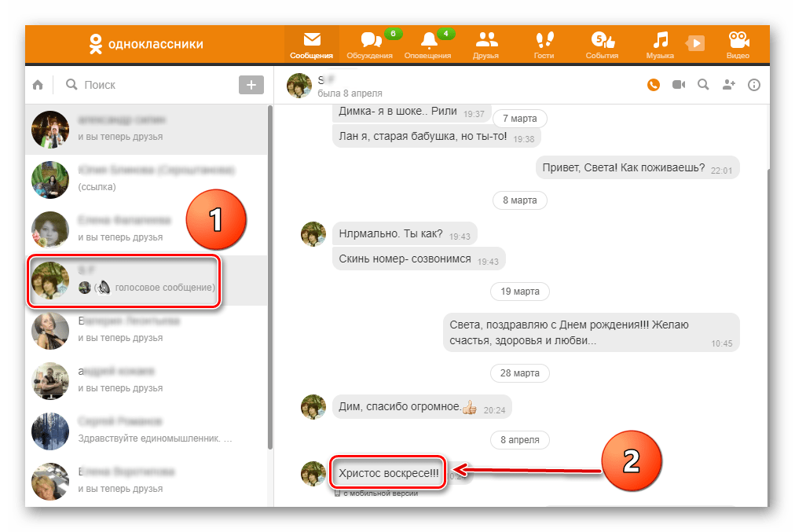Open the first chat in the list
This screenshot has width=795, height=532.
tap(147, 130)
